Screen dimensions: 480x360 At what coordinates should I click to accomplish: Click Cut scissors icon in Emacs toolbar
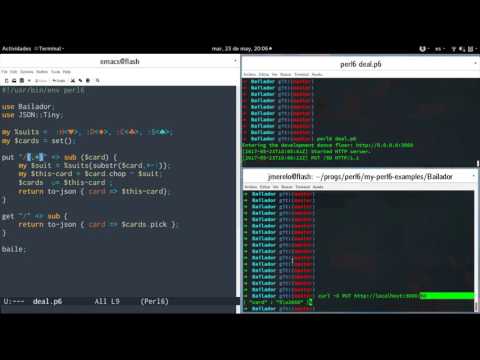[x=73, y=80]
